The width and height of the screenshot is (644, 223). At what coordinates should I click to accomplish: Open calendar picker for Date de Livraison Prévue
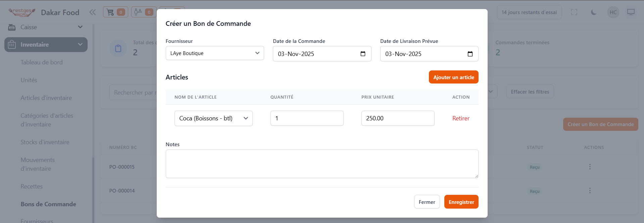(x=470, y=54)
